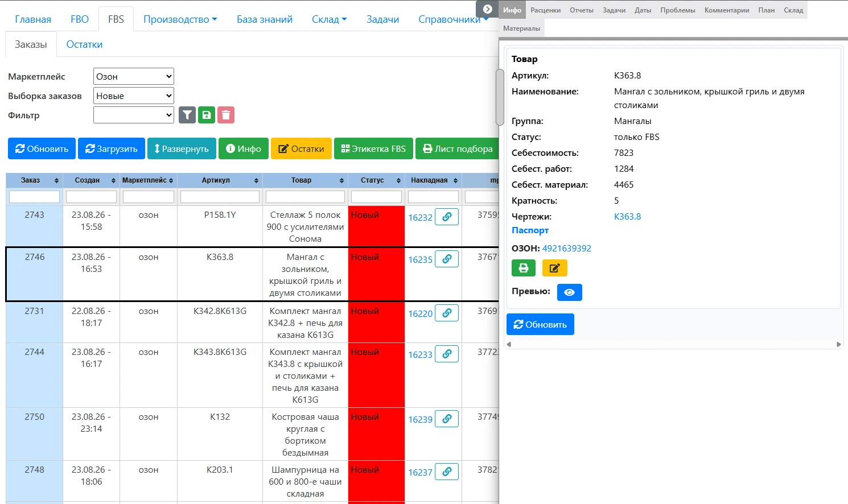Open link icon for invoice 16233
Screen dimensions: 848x504
coord(447,354)
